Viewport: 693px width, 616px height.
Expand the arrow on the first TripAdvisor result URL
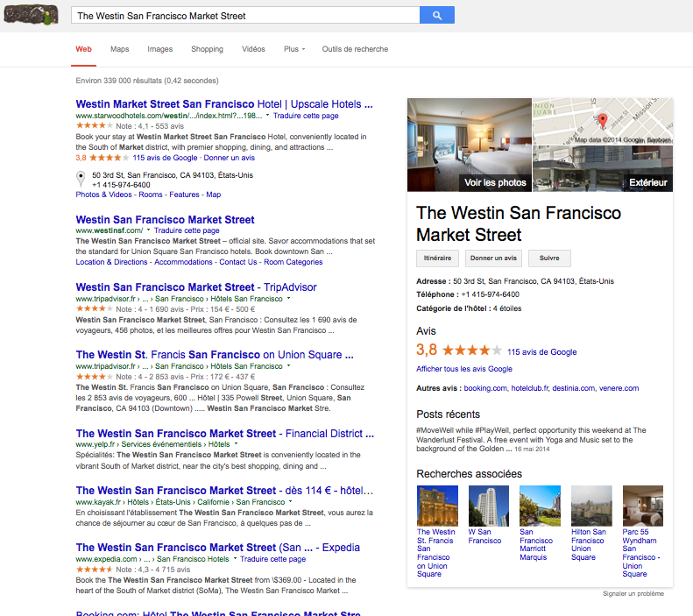click(x=288, y=298)
